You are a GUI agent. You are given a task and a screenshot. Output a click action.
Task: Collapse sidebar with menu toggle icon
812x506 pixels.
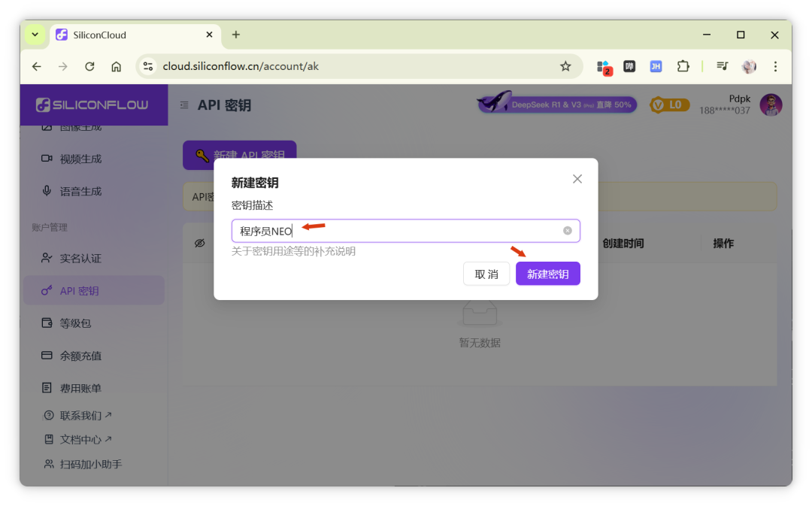(x=184, y=105)
